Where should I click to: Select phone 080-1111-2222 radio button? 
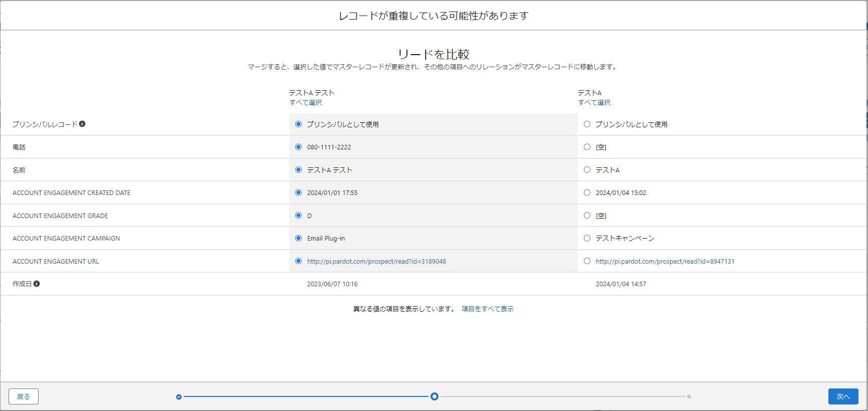tap(299, 147)
